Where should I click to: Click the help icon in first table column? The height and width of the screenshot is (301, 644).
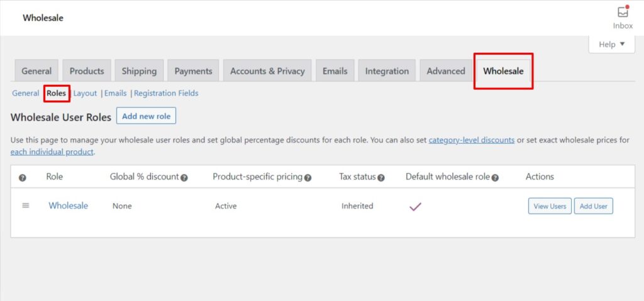click(23, 178)
